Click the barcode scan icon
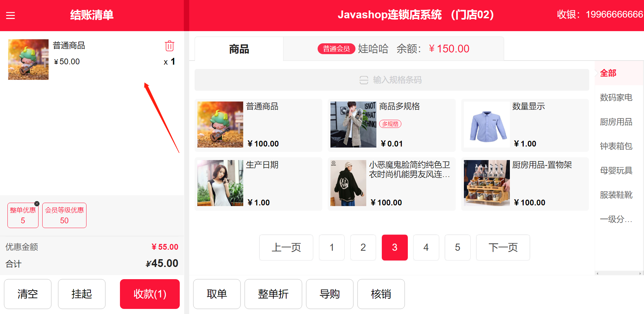The image size is (644, 314). click(x=364, y=80)
